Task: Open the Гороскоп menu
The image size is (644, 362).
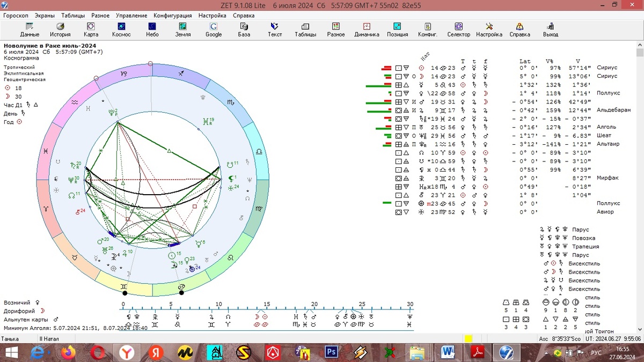Action: (16, 16)
